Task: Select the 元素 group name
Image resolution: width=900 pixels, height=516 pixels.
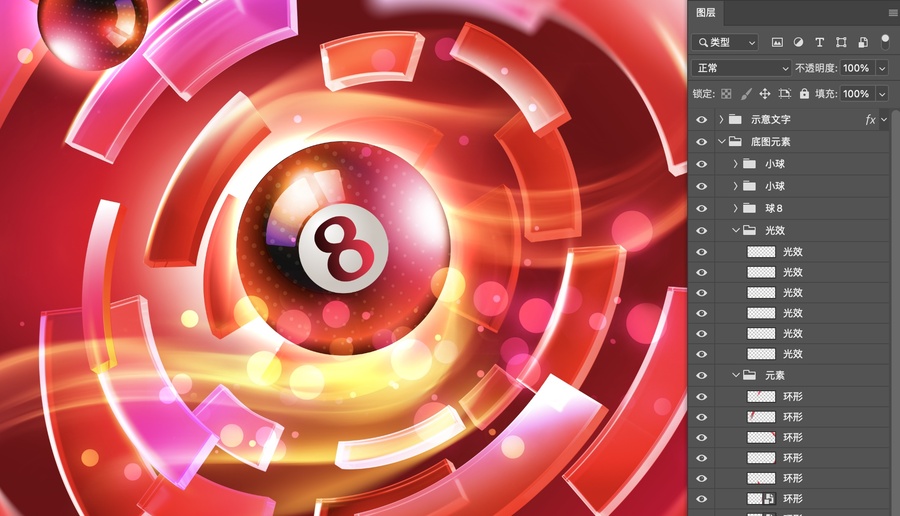Action: click(x=775, y=375)
